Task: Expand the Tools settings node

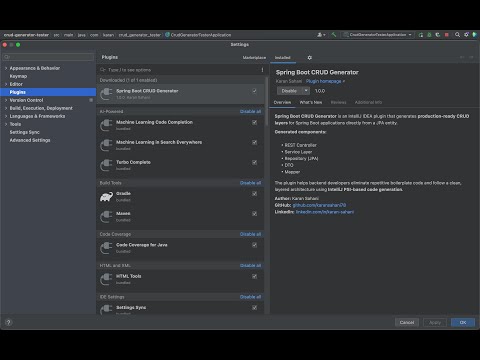Action: [6, 124]
